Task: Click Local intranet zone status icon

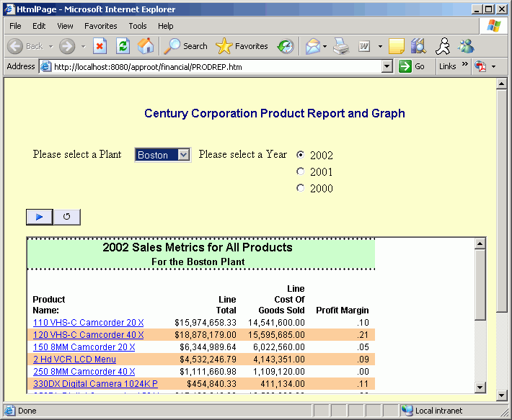Action: click(x=407, y=410)
